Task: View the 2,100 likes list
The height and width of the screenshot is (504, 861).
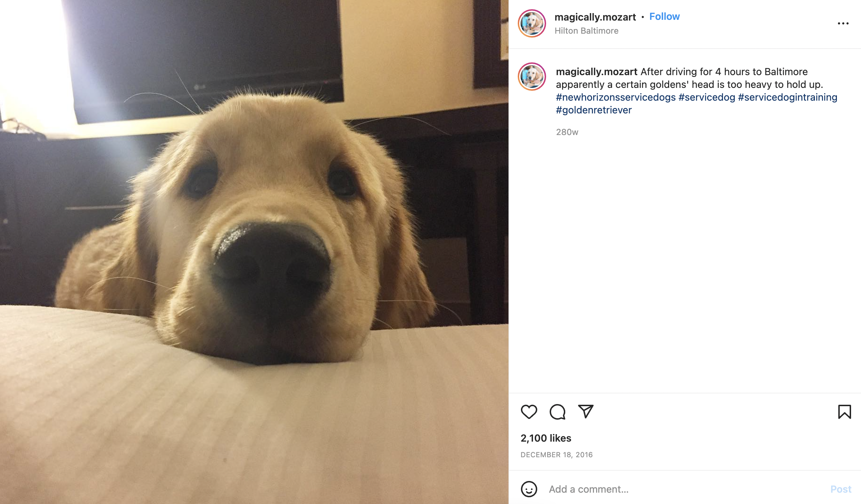Action: click(x=546, y=438)
